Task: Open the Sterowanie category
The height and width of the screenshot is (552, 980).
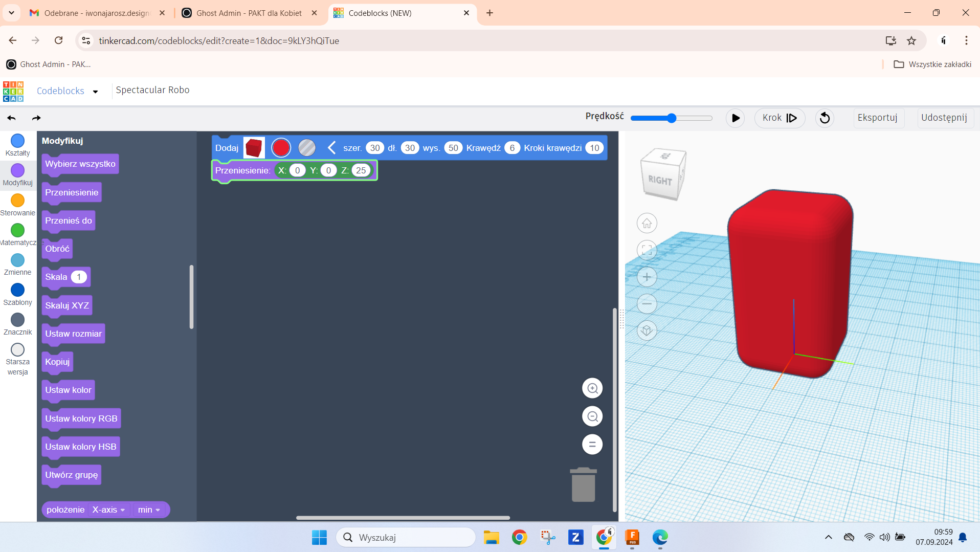Action: pyautogui.click(x=17, y=205)
